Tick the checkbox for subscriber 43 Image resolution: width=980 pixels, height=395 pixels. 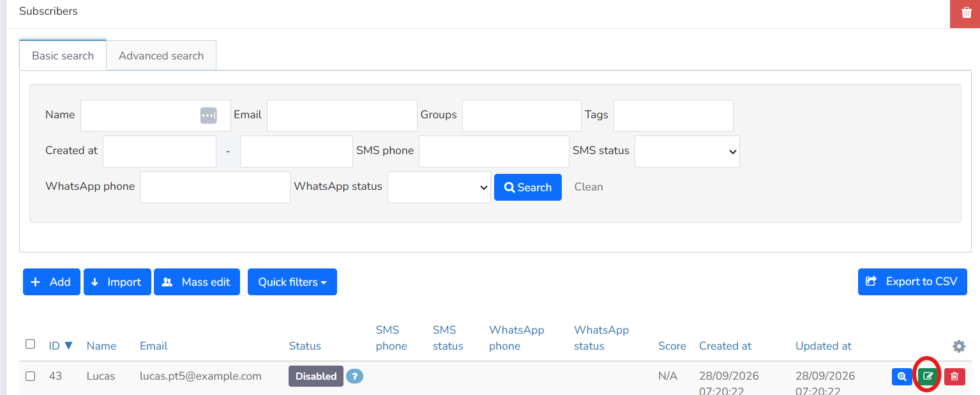(30, 376)
